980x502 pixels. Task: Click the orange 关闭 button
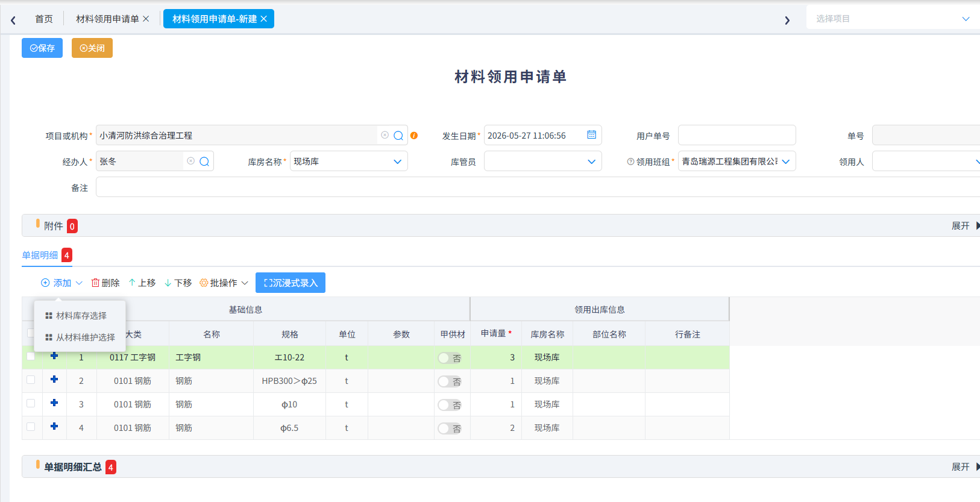point(92,48)
